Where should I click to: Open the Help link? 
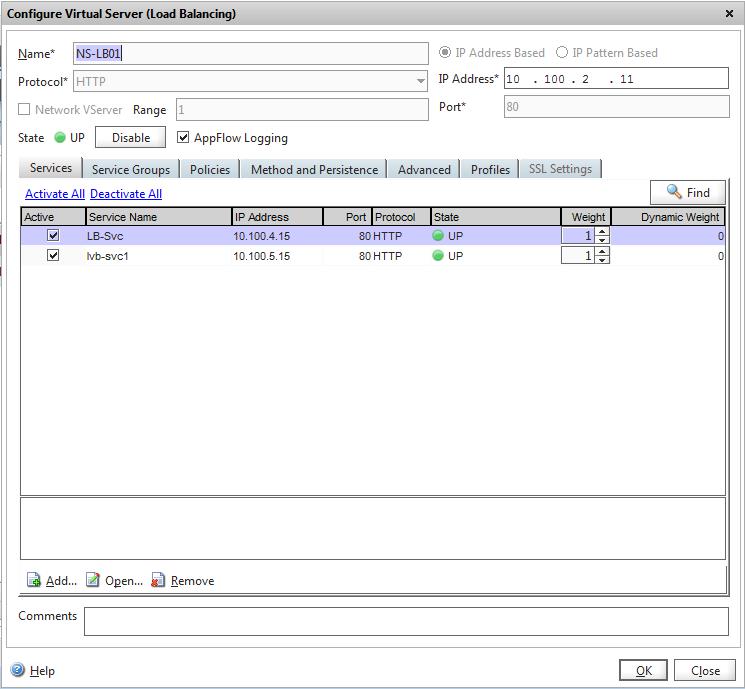42,670
